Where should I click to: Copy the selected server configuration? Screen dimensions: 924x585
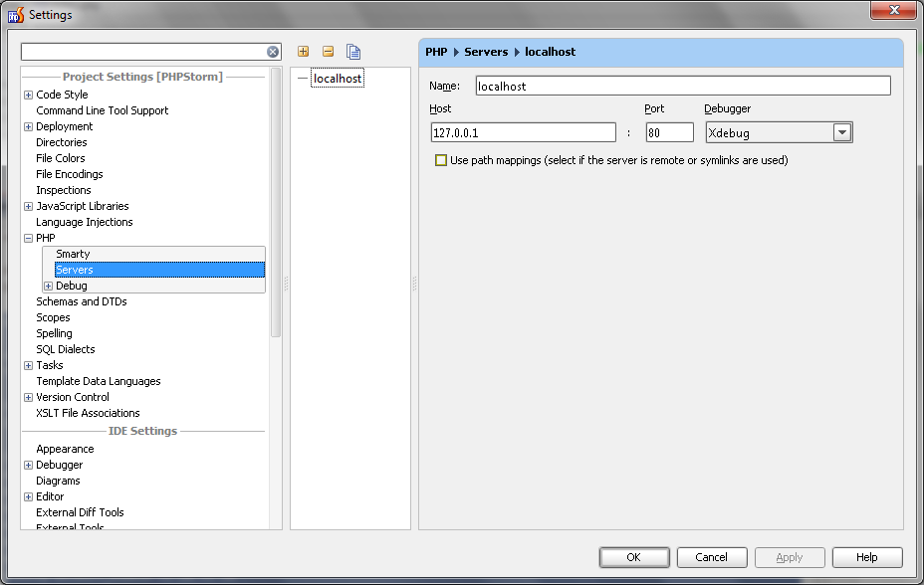tap(353, 52)
